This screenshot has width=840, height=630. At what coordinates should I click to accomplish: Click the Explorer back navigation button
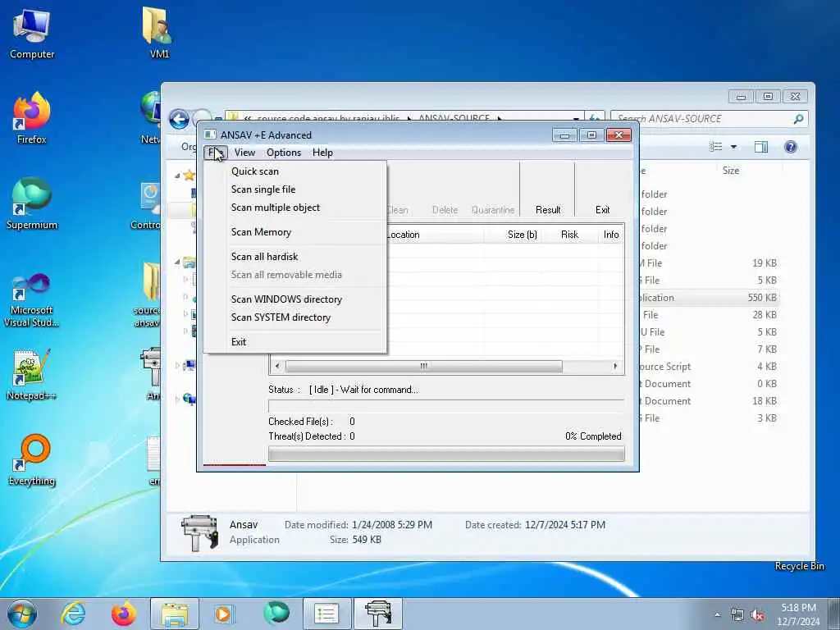click(179, 118)
